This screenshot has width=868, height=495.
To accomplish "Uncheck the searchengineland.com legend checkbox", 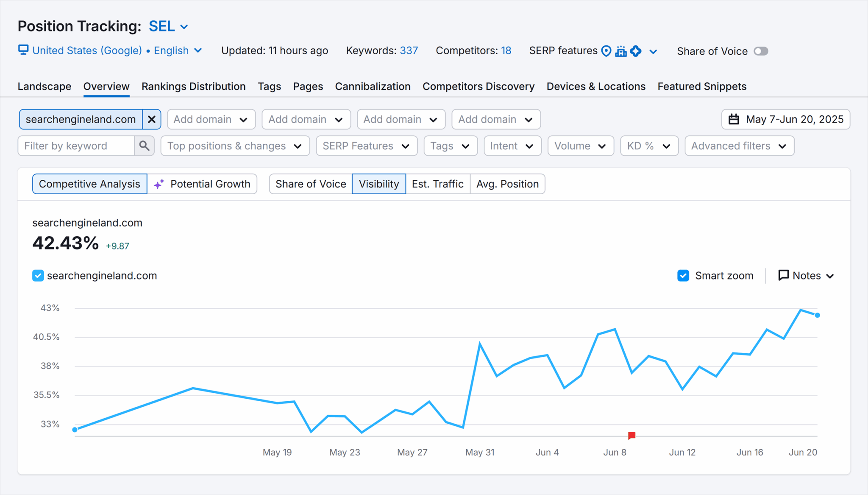I will [38, 275].
